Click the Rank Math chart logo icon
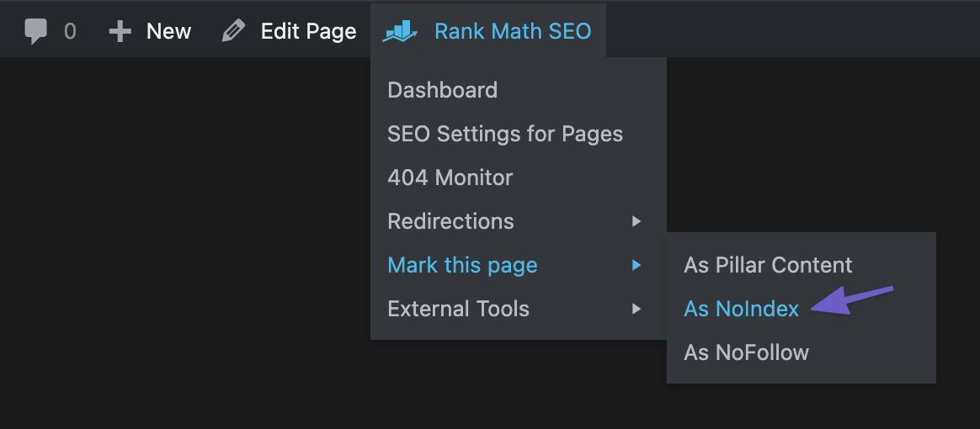This screenshot has height=429, width=980. click(x=400, y=31)
